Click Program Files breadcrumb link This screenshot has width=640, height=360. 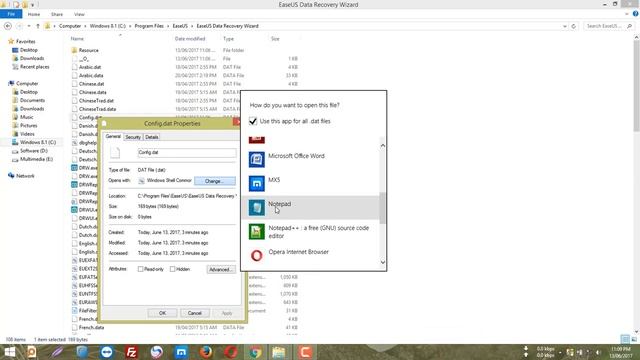click(149, 26)
